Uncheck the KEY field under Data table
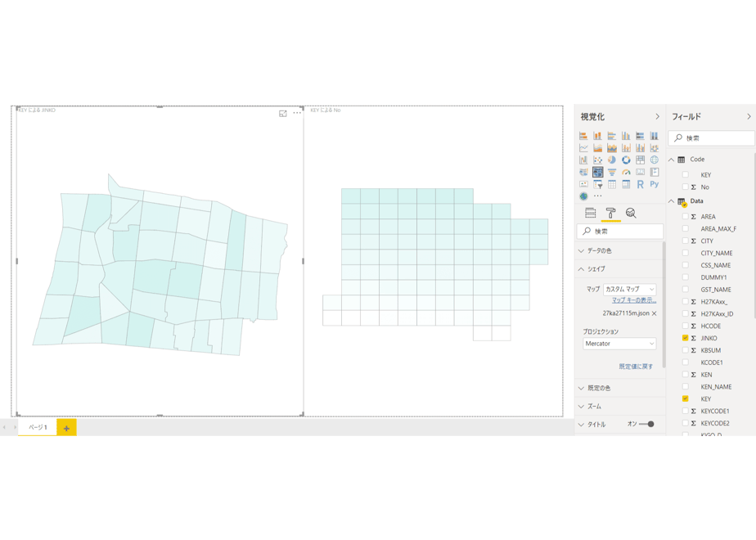 pyautogui.click(x=685, y=398)
